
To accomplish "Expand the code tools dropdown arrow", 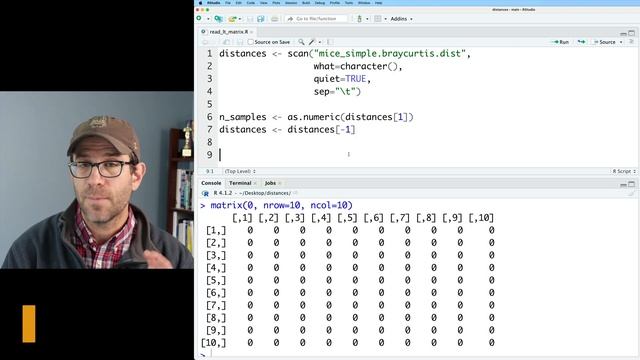I will click(320, 42).
